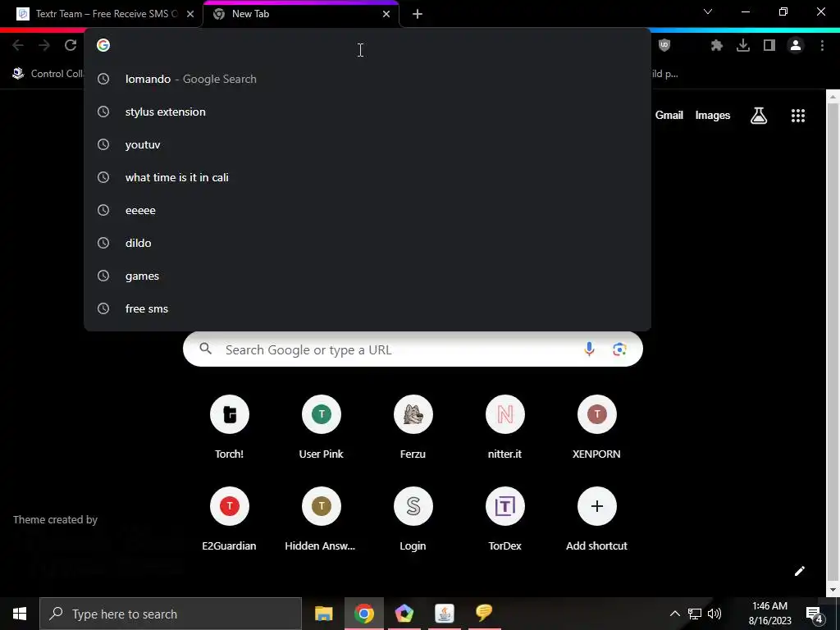
Task: Click the forward navigation arrow
Action: (44, 46)
